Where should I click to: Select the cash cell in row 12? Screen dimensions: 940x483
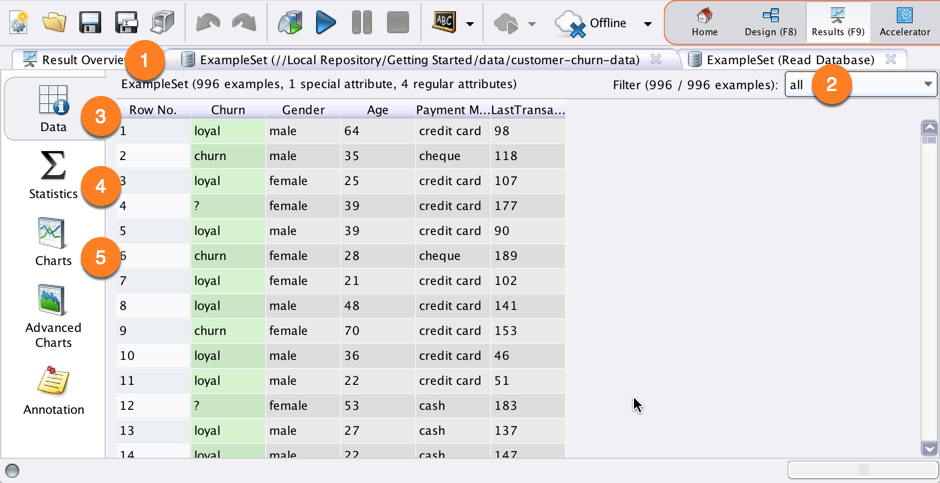(x=453, y=406)
